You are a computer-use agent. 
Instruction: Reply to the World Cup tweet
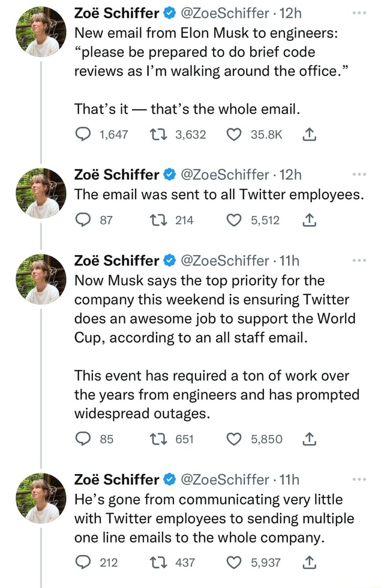83,439
